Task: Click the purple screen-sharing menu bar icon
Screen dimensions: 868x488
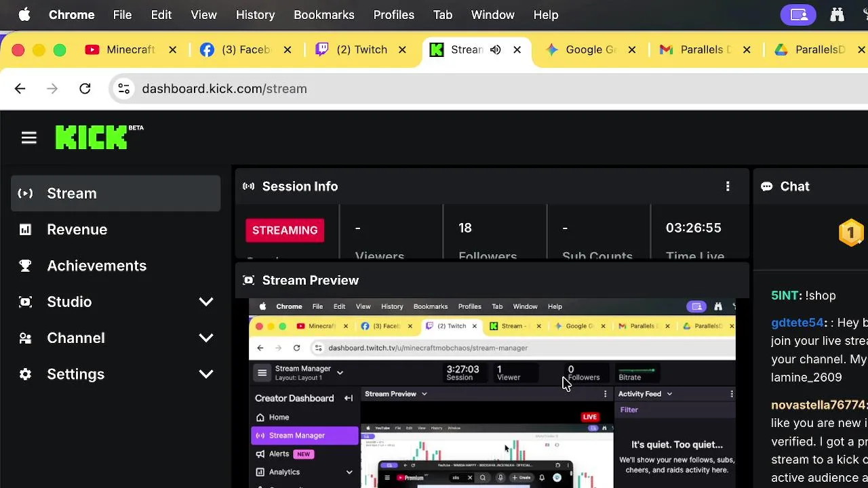Action: 799,14
